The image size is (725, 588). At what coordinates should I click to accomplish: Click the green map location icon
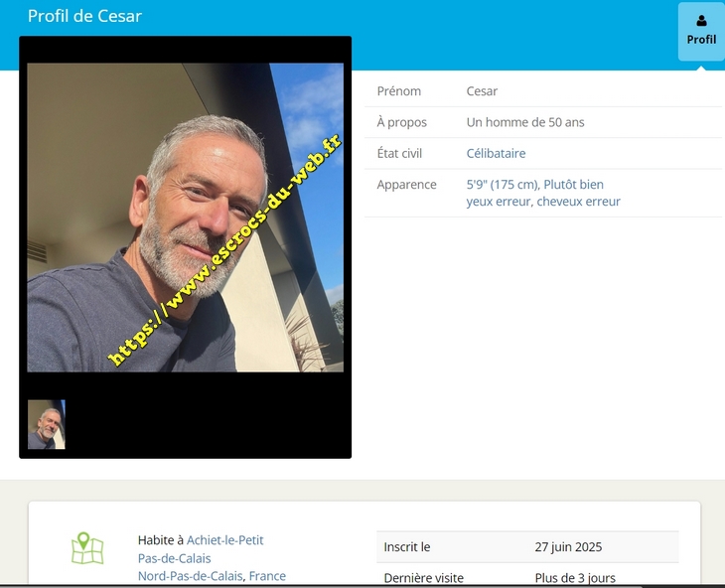point(87,549)
